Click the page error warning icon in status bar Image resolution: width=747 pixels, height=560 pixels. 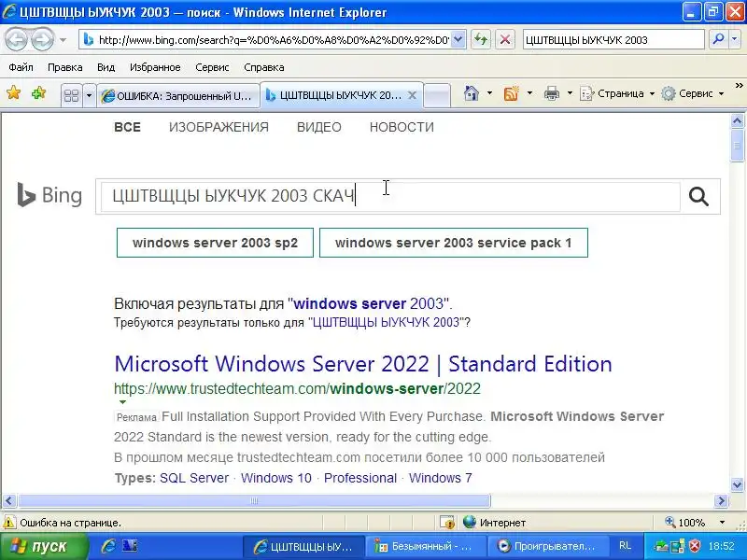pyautogui.click(x=9, y=523)
